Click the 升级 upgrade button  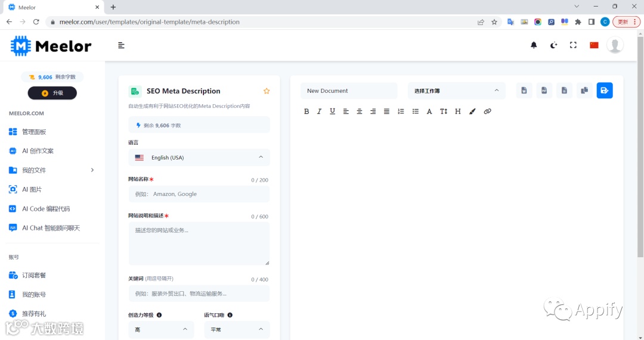click(52, 93)
